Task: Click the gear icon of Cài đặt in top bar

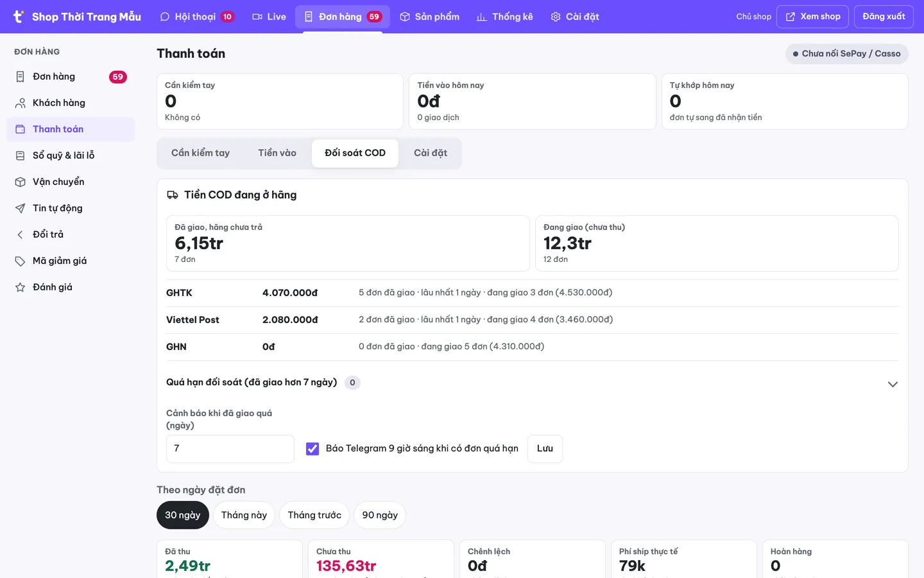Action: (x=556, y=17)
